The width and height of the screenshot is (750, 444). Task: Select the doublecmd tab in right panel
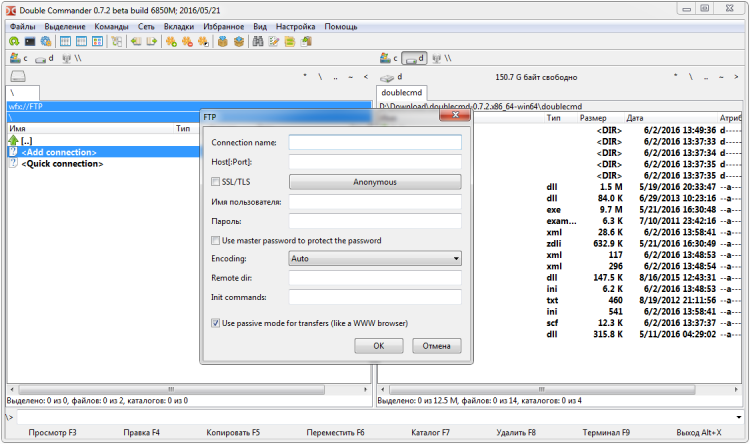point(402,93)
